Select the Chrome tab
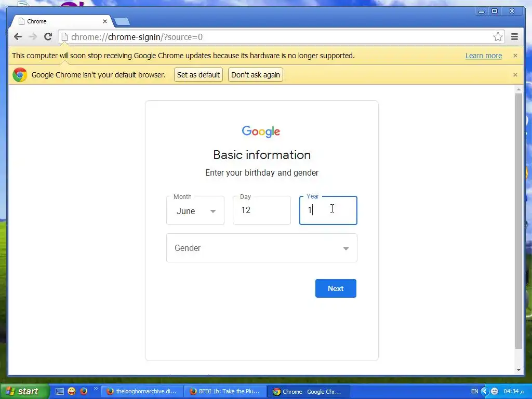The image size is (532, 399). [61, 21]
